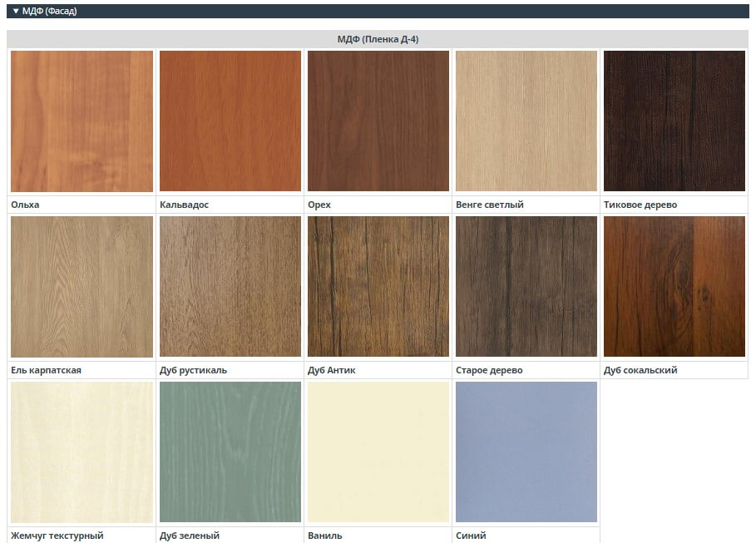The height and width of the screenshot is (543, 756).
Task: Select the Венге светлый swatch
Action: click(526, 121)
